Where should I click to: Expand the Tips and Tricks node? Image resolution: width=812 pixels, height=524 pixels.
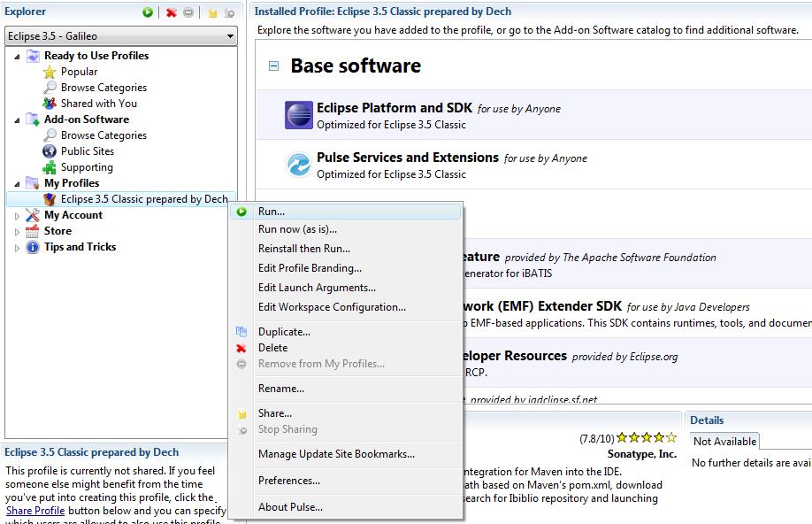pos(17,248)
